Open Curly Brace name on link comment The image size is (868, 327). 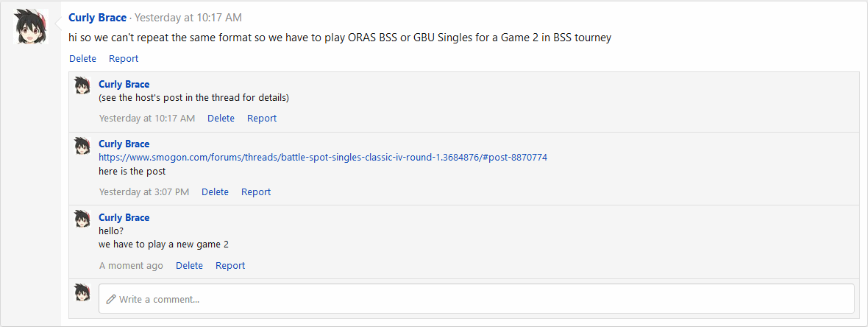click(x=124, y=144)
